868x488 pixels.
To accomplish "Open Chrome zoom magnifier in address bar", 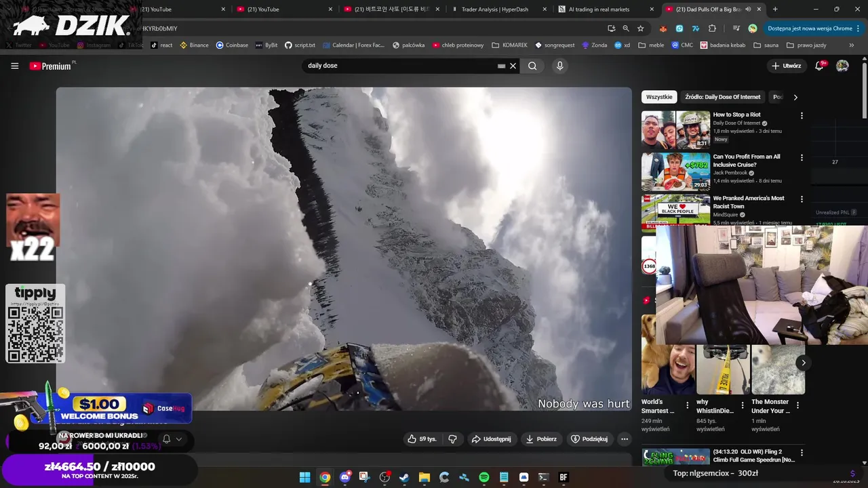I will (x=626, y=28).
